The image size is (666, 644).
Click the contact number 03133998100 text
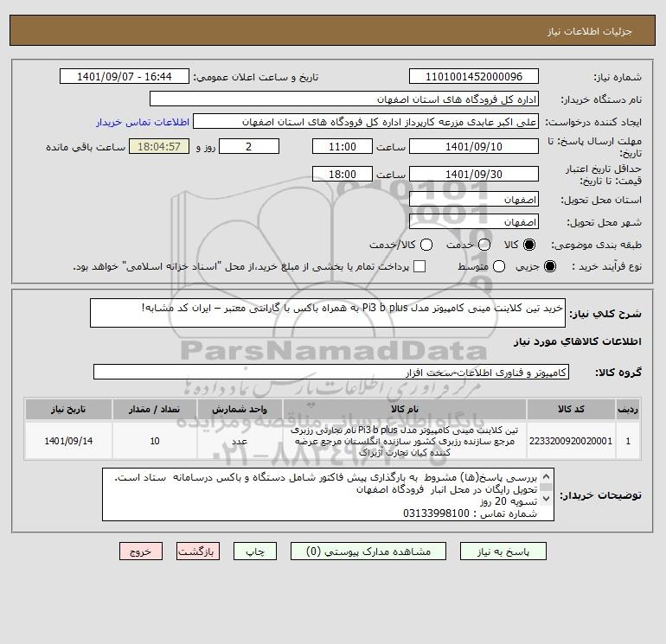click(436, 513)
